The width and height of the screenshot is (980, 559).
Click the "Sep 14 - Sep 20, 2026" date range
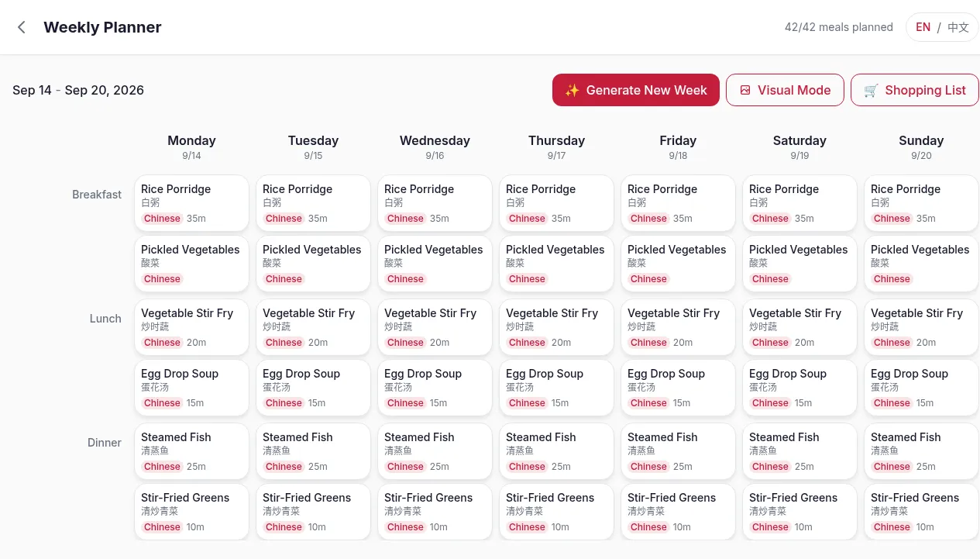tap(78, 90)
